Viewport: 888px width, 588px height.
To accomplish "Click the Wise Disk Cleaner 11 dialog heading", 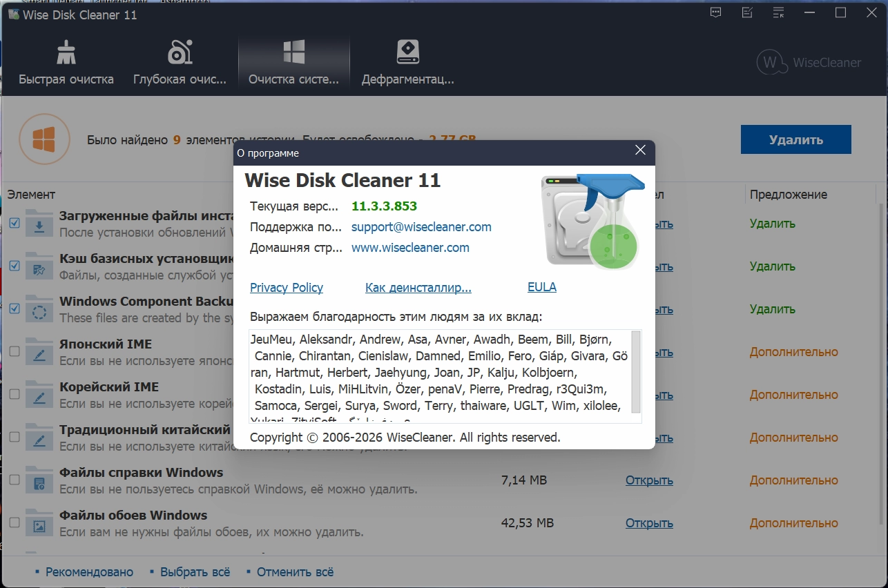I will 342,181.
